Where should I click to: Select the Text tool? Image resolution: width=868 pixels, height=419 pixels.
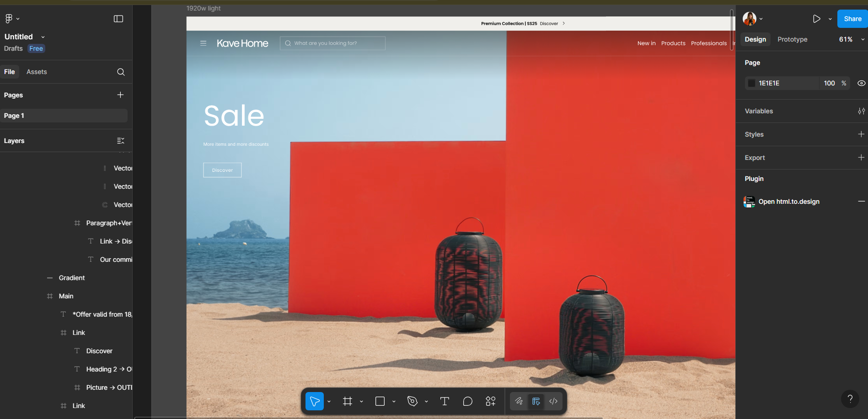444,401
